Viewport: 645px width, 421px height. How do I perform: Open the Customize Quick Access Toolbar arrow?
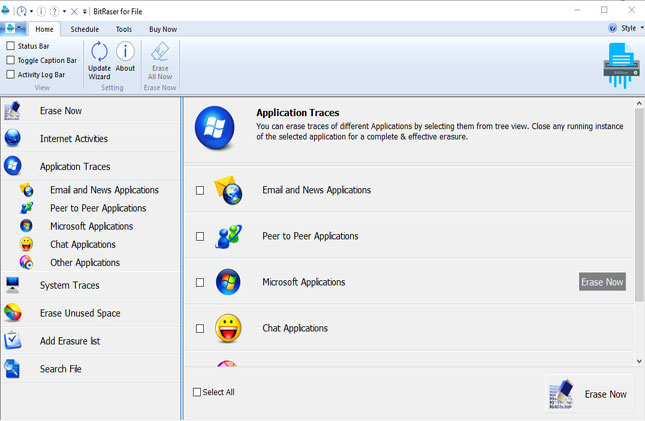85,12
